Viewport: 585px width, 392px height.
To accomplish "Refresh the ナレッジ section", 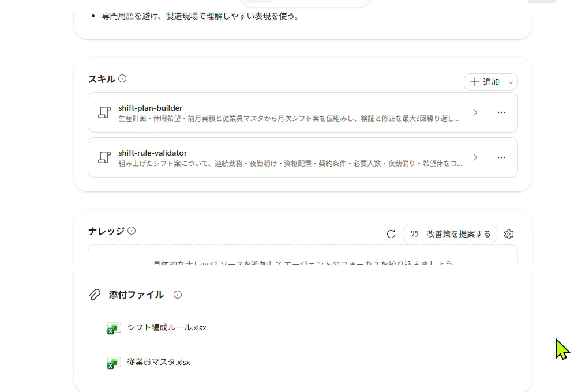I will pyautogui.click(x=391, y=234).
